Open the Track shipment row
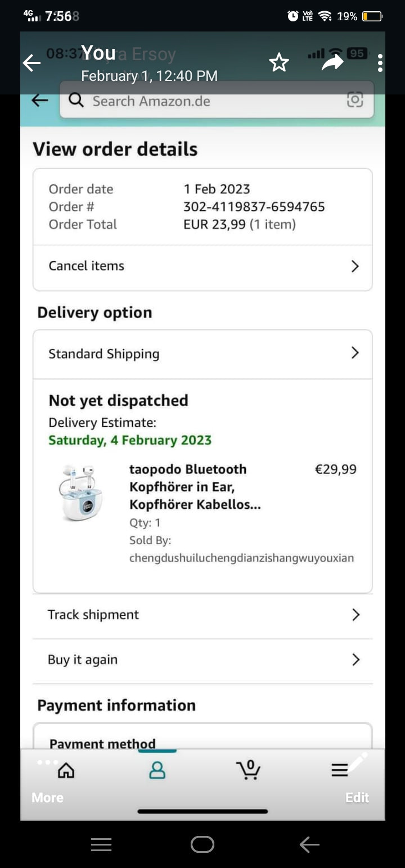405x868 pixels. pyautogui.click(x=202, y=615)
